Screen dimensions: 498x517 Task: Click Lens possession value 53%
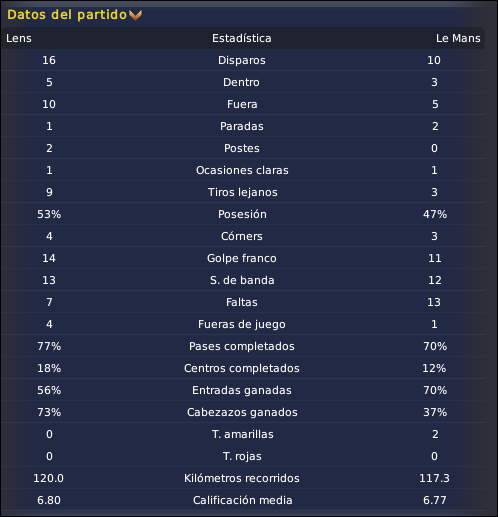[49, 214]
